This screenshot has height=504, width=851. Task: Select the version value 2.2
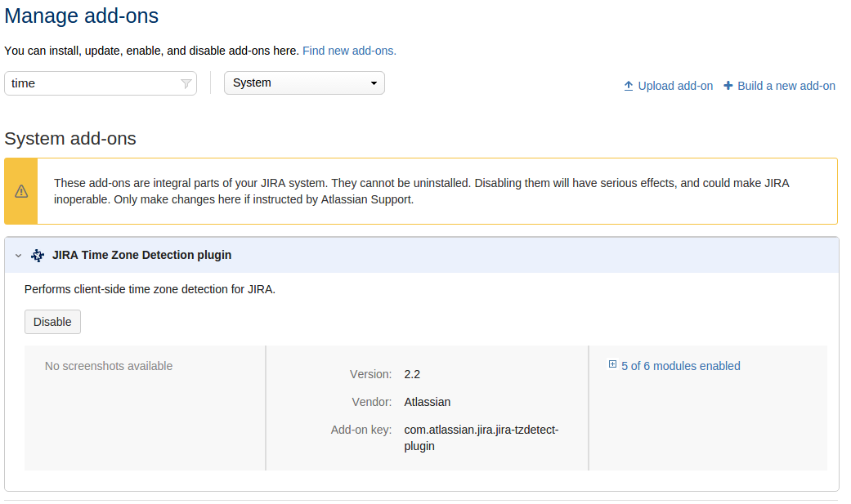(412, 374)
